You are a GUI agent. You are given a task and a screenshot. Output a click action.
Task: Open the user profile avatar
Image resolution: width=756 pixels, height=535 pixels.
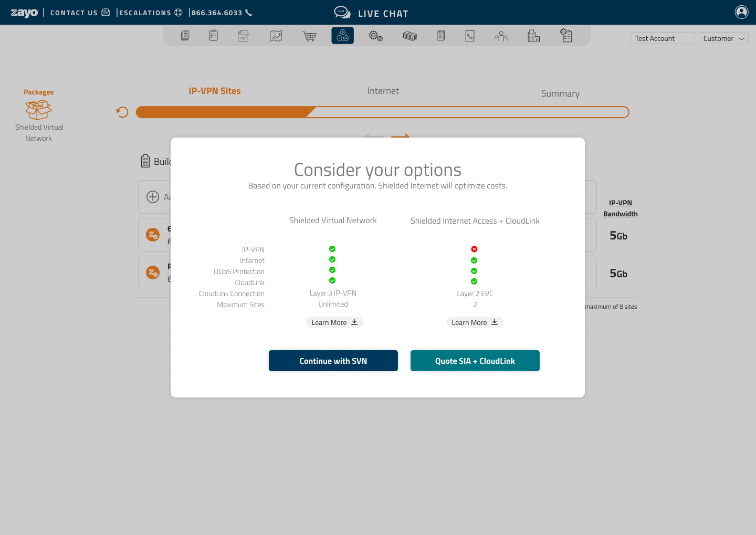point(741,12)
